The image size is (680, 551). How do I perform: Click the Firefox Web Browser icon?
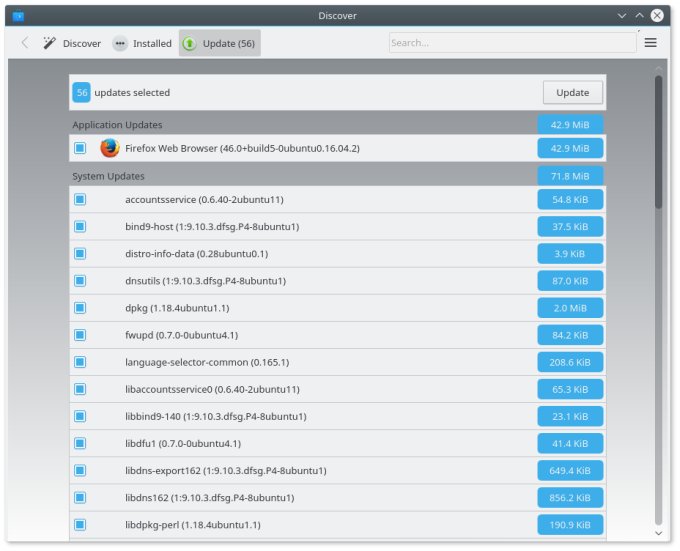tap(110, 148)
